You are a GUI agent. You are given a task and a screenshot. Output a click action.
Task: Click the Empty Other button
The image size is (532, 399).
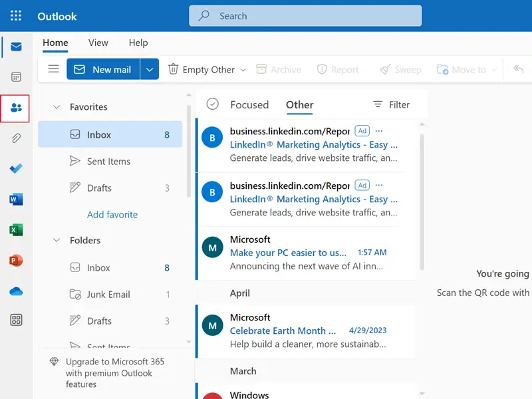201,70
